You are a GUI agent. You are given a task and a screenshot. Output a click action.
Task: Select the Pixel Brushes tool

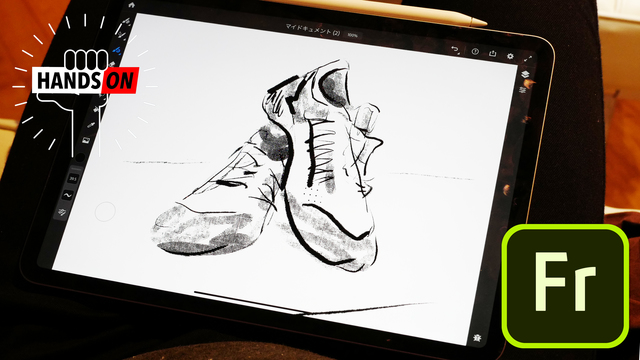[x=126, y=21]
